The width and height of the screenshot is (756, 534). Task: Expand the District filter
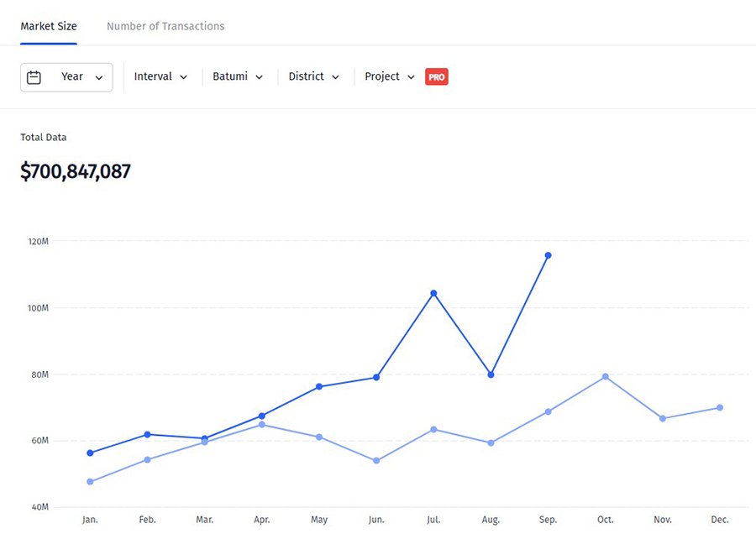(x=313, y=77)
